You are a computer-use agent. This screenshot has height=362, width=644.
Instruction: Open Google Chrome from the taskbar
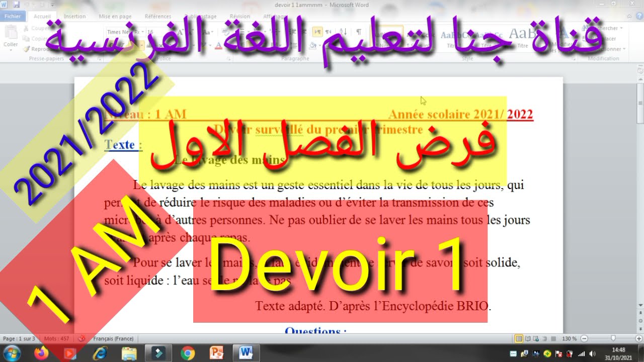(188, 353)
